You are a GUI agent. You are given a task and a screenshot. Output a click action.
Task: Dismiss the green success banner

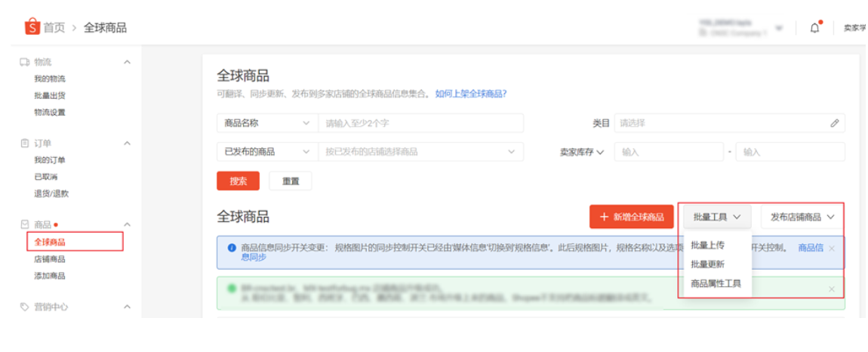832,289
